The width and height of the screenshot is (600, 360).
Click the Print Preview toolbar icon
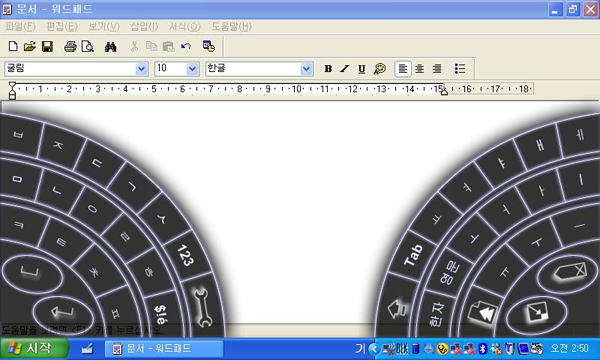pyautogui.click(x=88, y=47)
